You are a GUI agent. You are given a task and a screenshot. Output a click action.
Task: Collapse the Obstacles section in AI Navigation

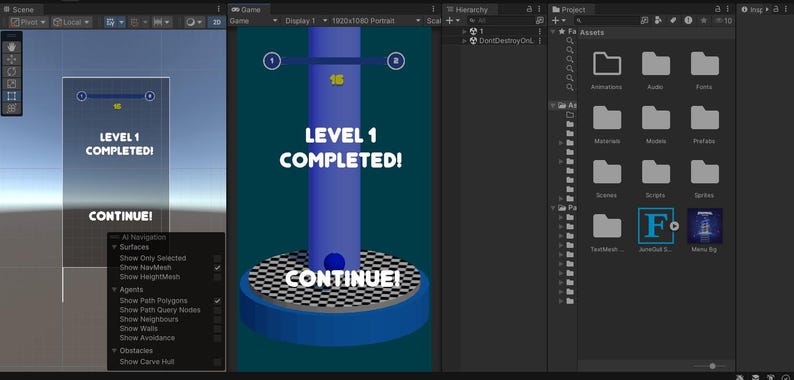pos(114,351)
